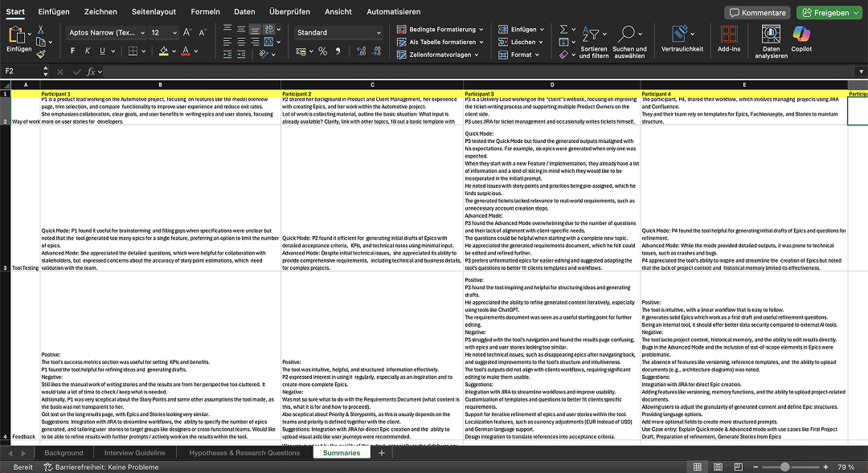This screenshot has width=868, height=473.
Task: Expand Zellenformatvorlagen dropdown
Action: point(477,55)
